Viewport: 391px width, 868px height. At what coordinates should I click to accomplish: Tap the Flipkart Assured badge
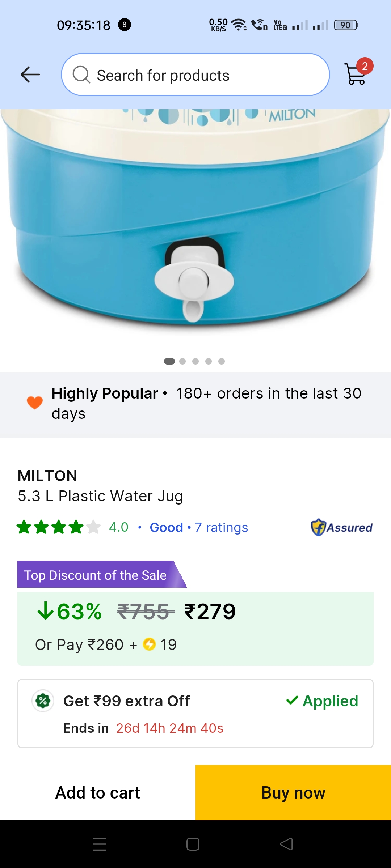[x=342, y=527]
